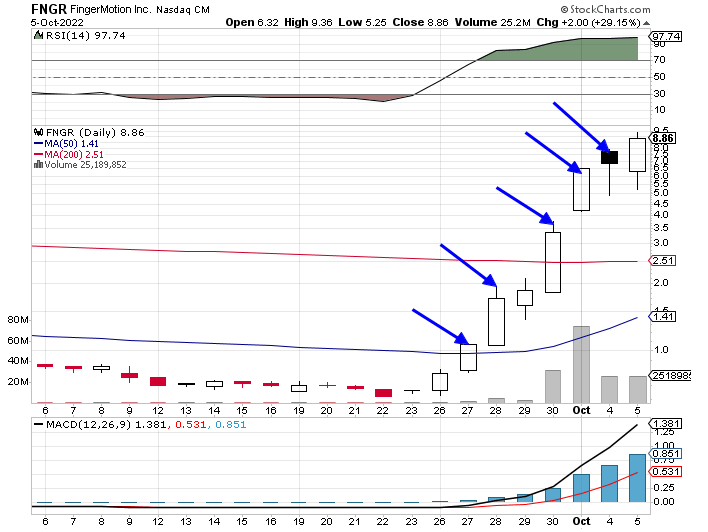
Task: Click the High 9.36 header value
Action: pos(308,23)
